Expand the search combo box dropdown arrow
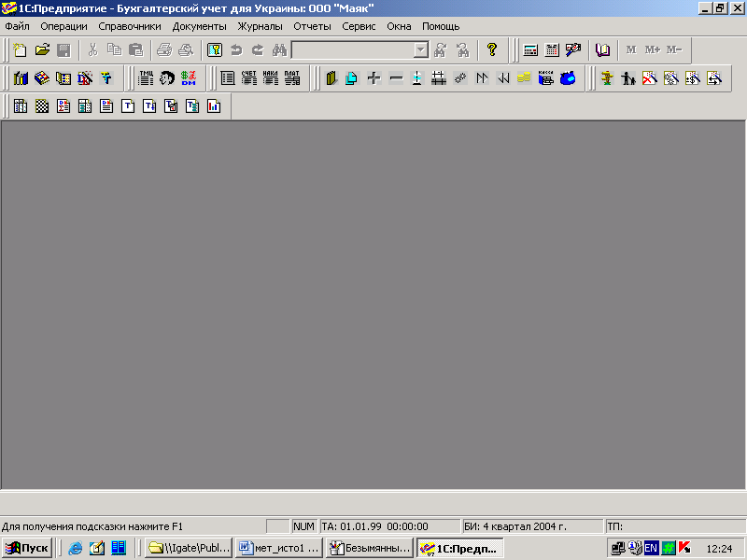Screen dimensions: 747x560 (421, 50)
